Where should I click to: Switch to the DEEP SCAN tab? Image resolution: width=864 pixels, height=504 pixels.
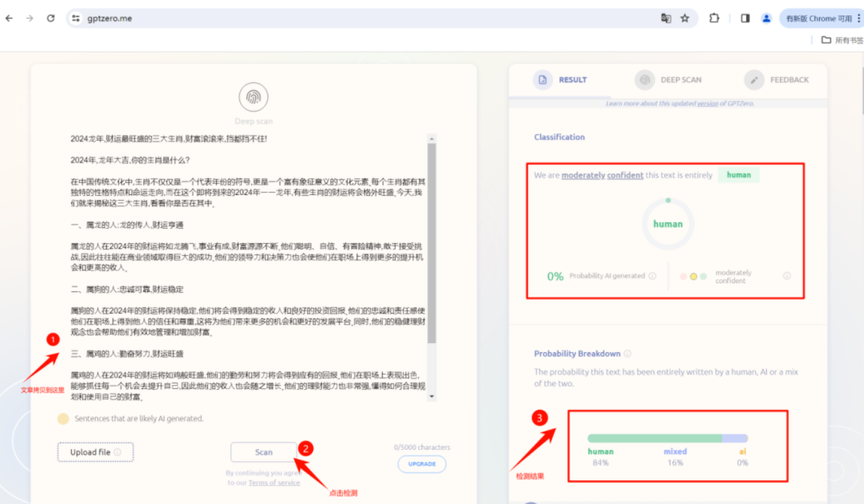[x=668, y=80]
